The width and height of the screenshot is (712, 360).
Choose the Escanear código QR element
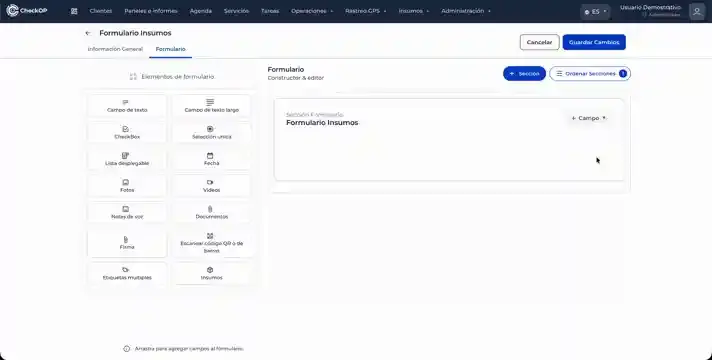coord(212,243)
